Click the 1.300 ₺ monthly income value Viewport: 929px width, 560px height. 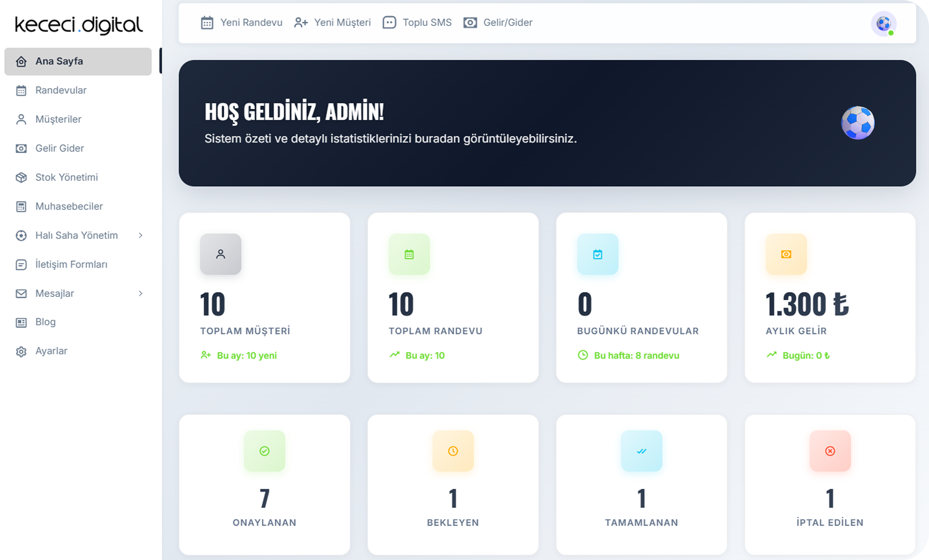(x=807, y=304)
